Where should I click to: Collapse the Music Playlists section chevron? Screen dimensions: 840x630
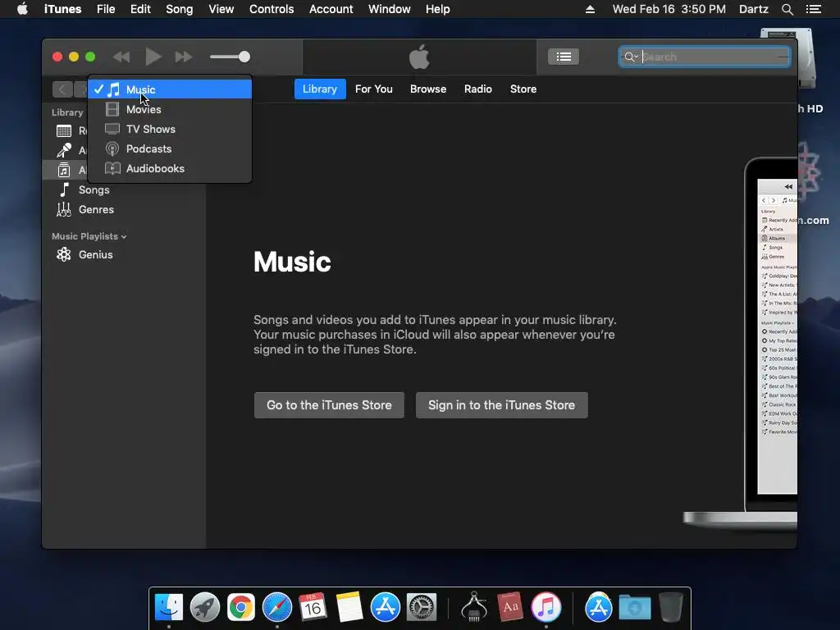pos(124,237)
